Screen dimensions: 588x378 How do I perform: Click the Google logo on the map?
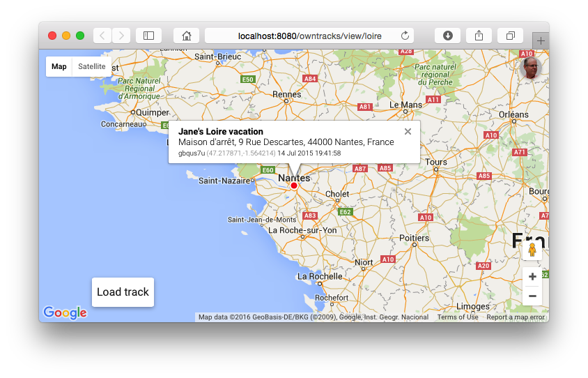65,312
